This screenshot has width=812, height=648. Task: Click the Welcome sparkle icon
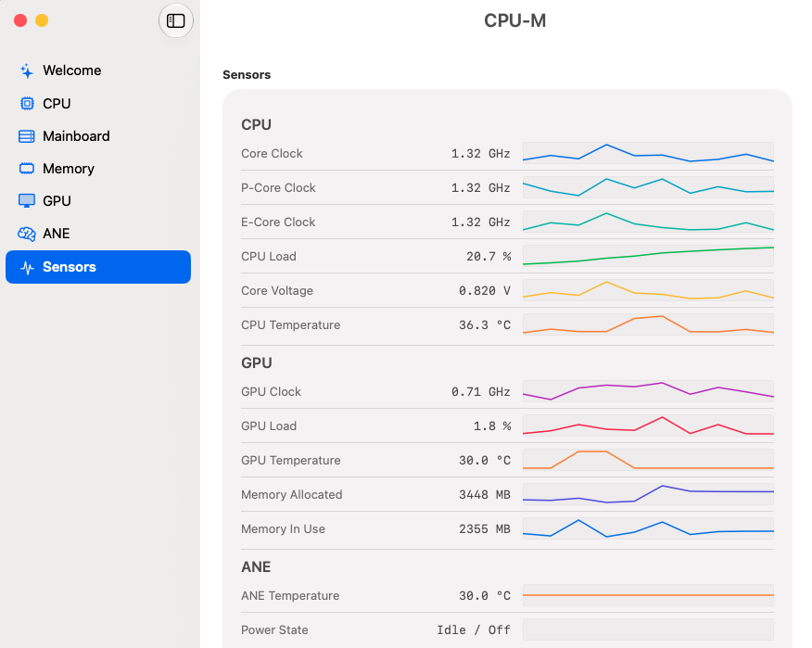coord(26,70)
